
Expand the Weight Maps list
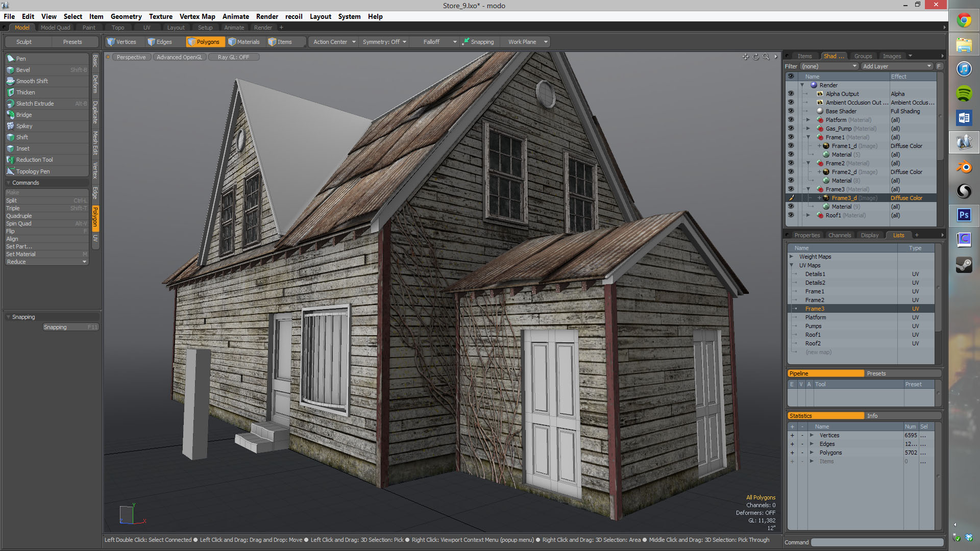pos(792,257)
